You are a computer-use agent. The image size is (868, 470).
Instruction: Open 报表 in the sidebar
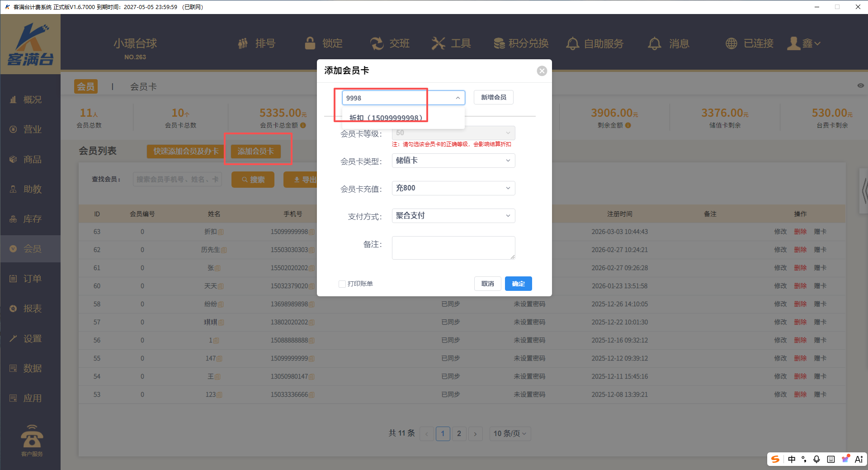click(x=32, y=309)
